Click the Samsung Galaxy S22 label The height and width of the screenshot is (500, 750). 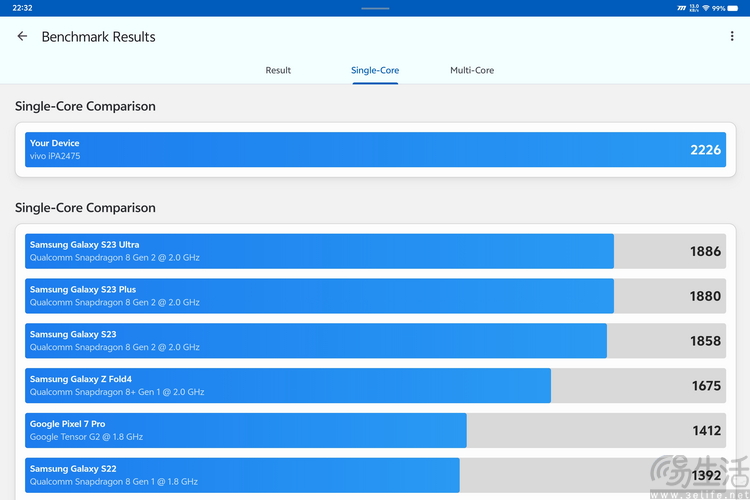73,469
